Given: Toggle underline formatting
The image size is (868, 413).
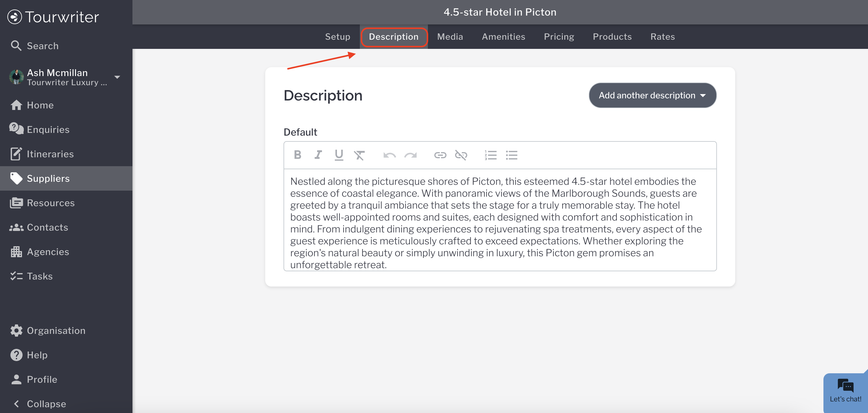Looking at the screenshot, I should (339, 155).
